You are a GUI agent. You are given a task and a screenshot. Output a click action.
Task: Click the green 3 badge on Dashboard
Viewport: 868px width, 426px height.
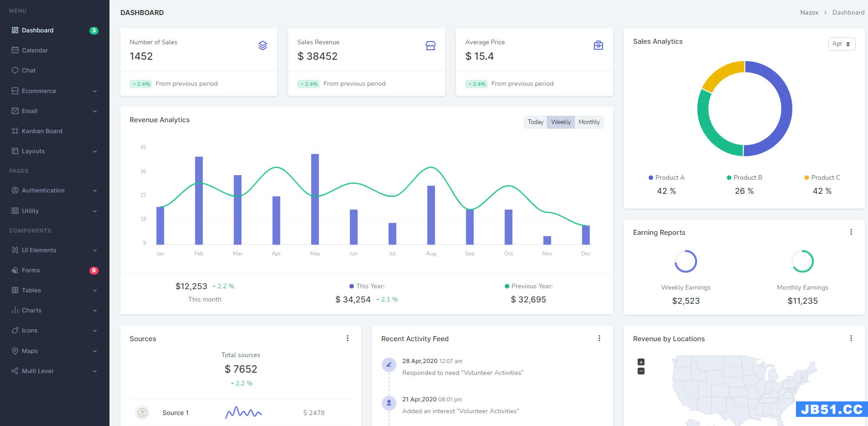(94, 31)
